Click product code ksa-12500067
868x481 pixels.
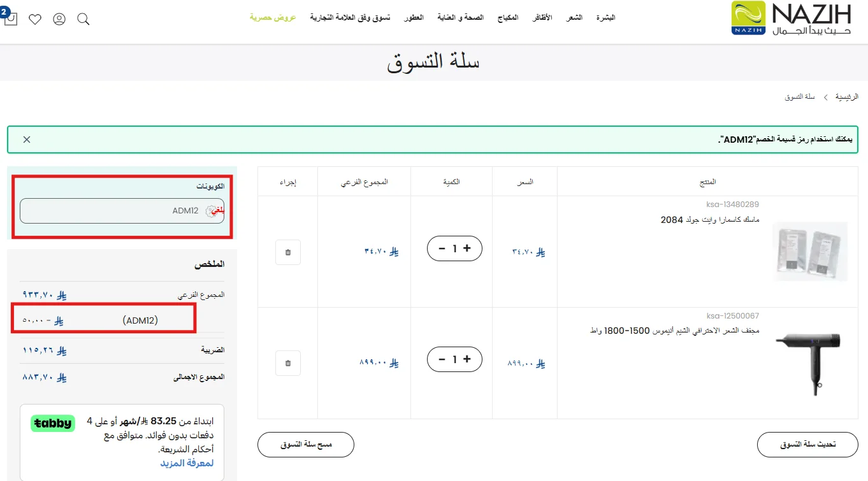732,315
